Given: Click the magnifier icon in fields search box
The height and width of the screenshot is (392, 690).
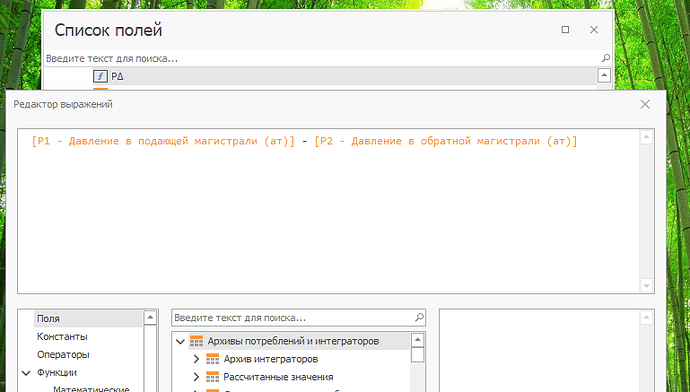Looking at the screenshot, I should [x=419, y=317].
